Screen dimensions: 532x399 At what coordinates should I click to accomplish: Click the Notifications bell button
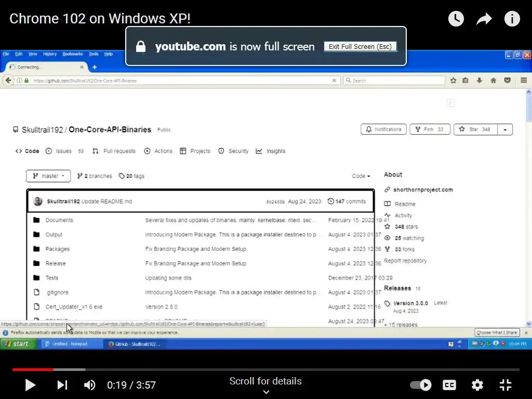coord(383,129)
